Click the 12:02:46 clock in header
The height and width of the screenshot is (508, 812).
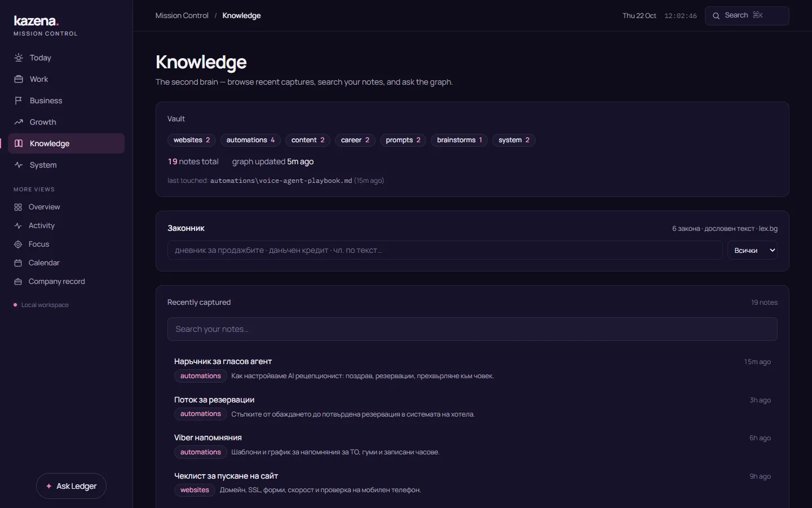[681, 16]
